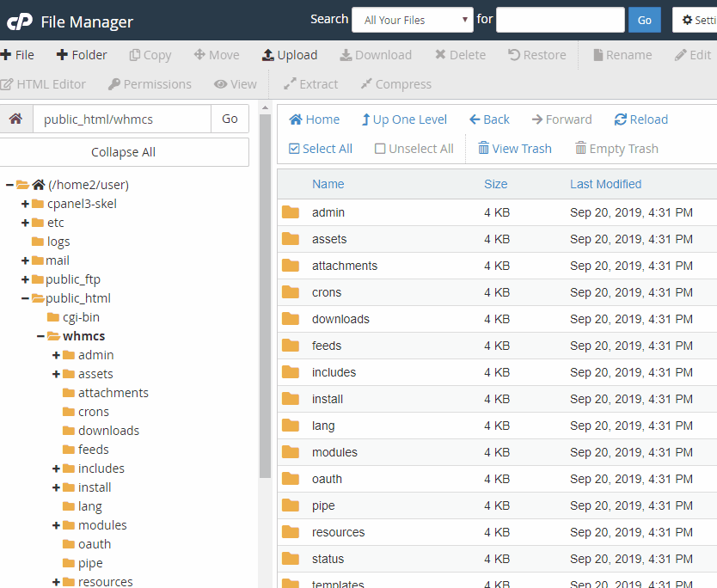Click Unselect All checkbox
The width and height of the screenshot is (717, 588).
click(x=380, y=149)
